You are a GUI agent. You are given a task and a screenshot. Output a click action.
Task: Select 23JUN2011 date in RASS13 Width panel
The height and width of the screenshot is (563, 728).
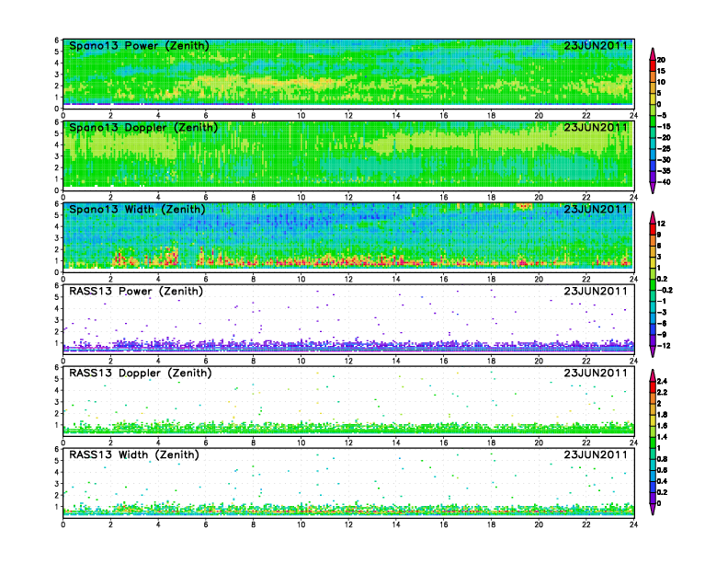pos(596,454)
